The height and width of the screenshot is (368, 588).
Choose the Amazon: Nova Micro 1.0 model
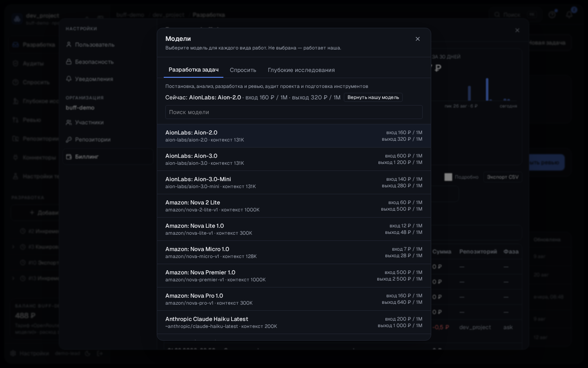click(294, 252)
